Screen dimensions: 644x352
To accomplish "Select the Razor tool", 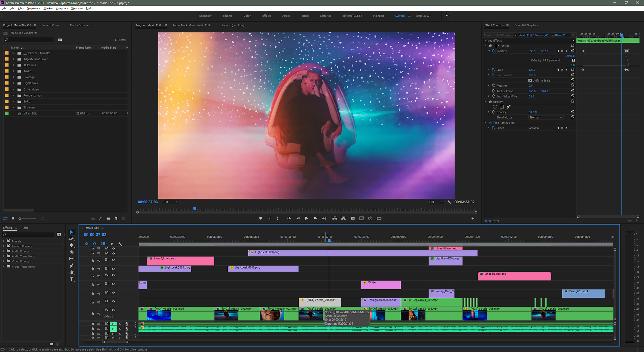I will [x=71, y=252].
